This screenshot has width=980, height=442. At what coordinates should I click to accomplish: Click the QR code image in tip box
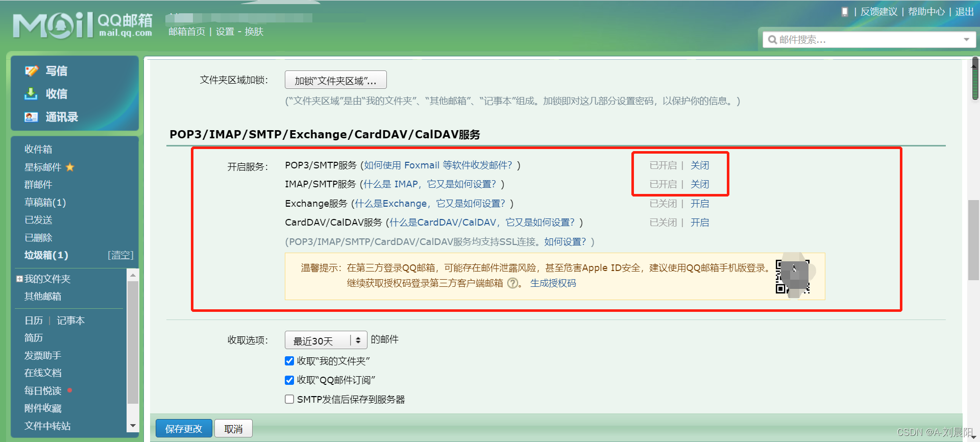[793, 276]
